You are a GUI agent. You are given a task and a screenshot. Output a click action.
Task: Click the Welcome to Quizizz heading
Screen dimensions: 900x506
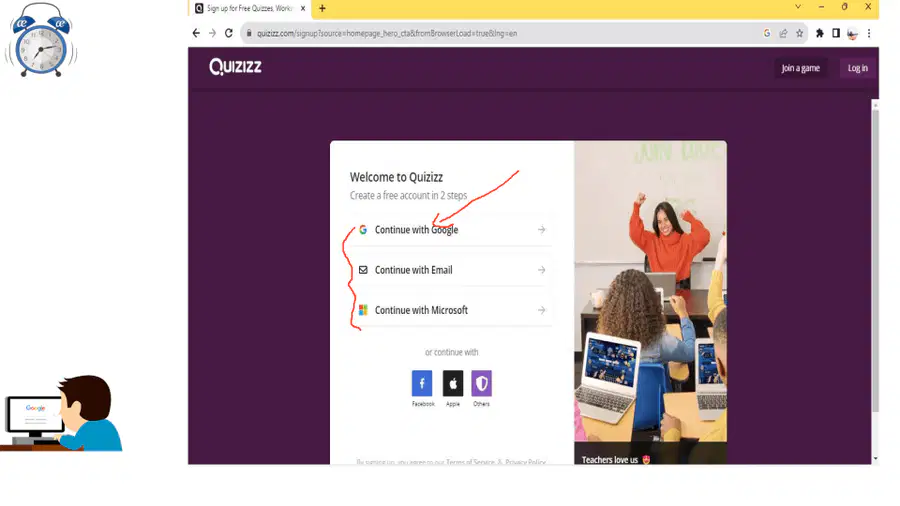pos(396,177)
